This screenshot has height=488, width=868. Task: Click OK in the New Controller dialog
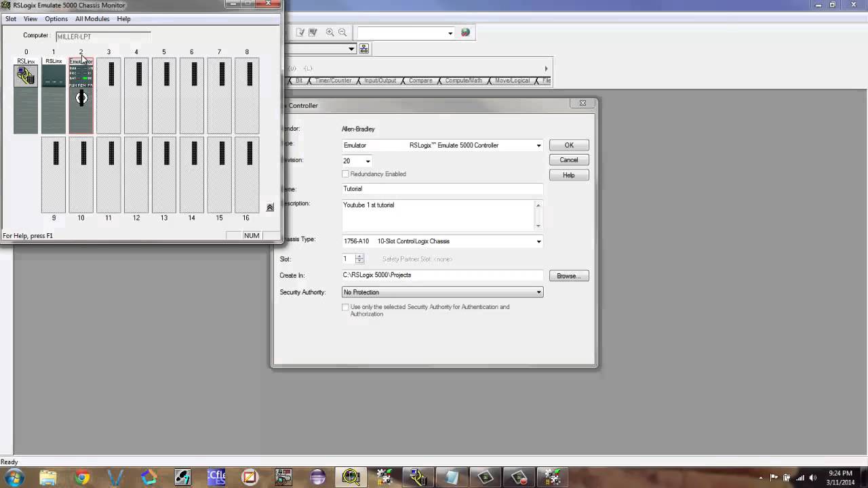[569, 145]
